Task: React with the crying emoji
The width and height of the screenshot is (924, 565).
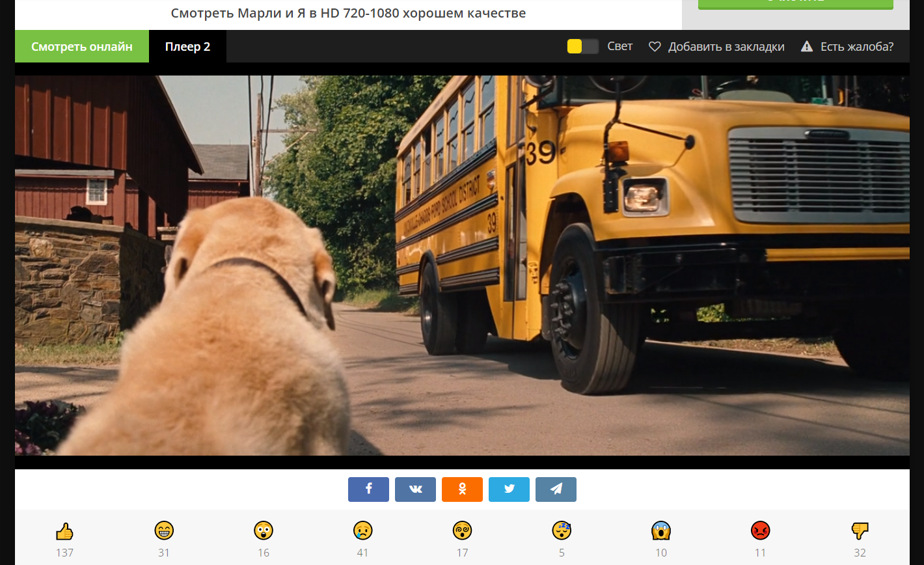Action: point(362,531)
